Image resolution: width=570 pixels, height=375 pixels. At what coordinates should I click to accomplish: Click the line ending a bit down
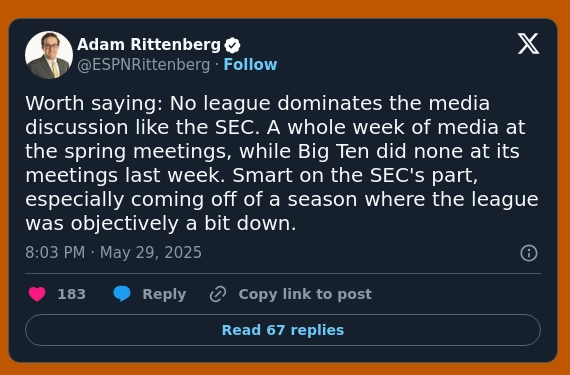(161, 223)
